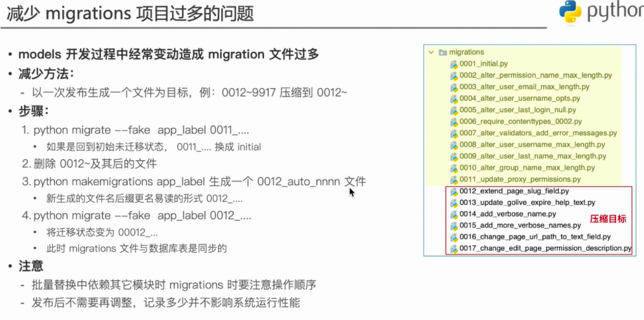Select file 0014_add_verbose_name.py
The width and height of the screenshot is (644, 320).
pyautogui.click(x=508, y=214)
